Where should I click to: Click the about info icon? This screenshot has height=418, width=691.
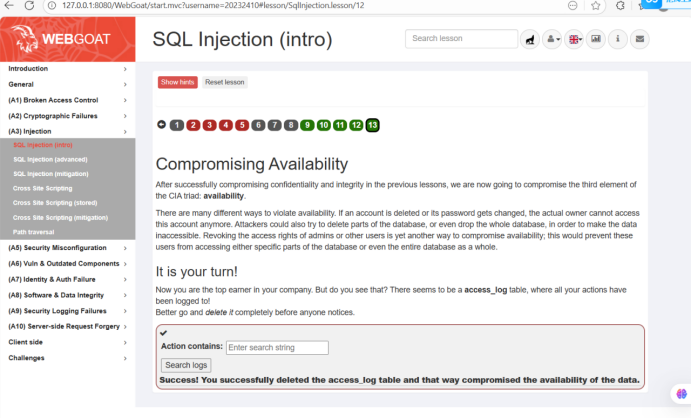(618, 39)
